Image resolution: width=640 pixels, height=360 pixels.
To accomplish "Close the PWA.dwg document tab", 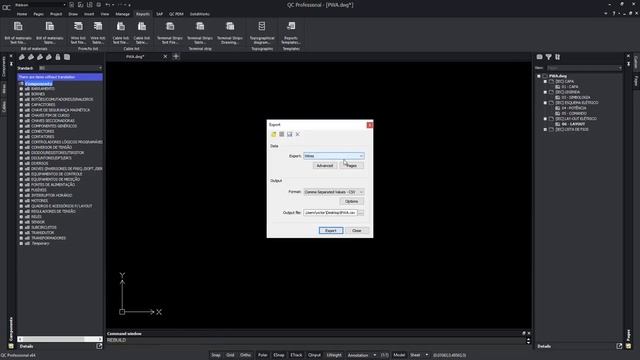I will point(165,56).
